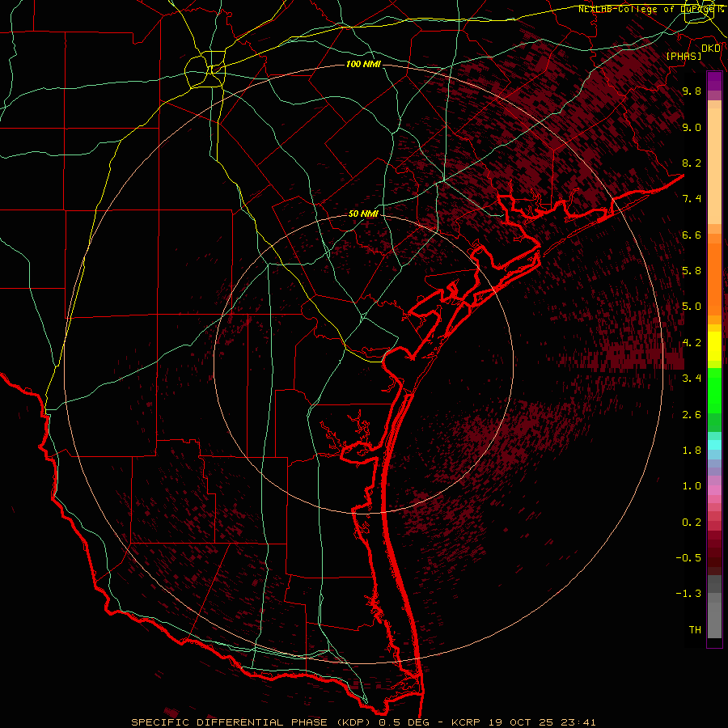Click the TH label on the legend

click(695, 630)
